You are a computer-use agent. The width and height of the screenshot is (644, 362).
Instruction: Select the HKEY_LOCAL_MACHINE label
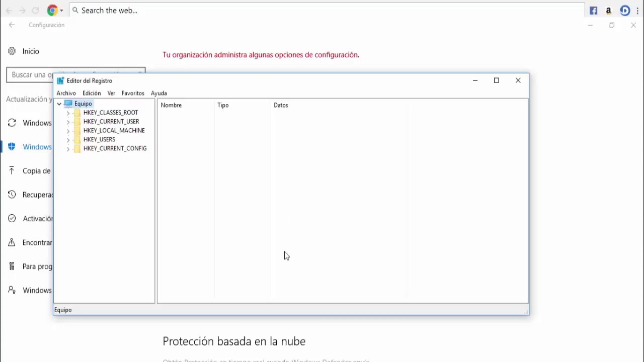pos(114,131)
